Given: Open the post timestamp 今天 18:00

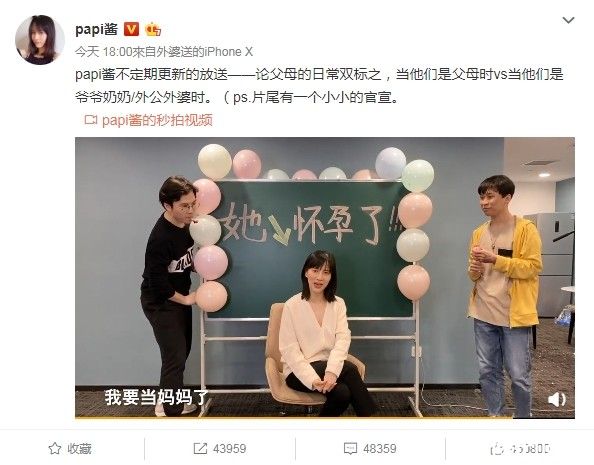Looking at the screenshot, I should 103,52.
